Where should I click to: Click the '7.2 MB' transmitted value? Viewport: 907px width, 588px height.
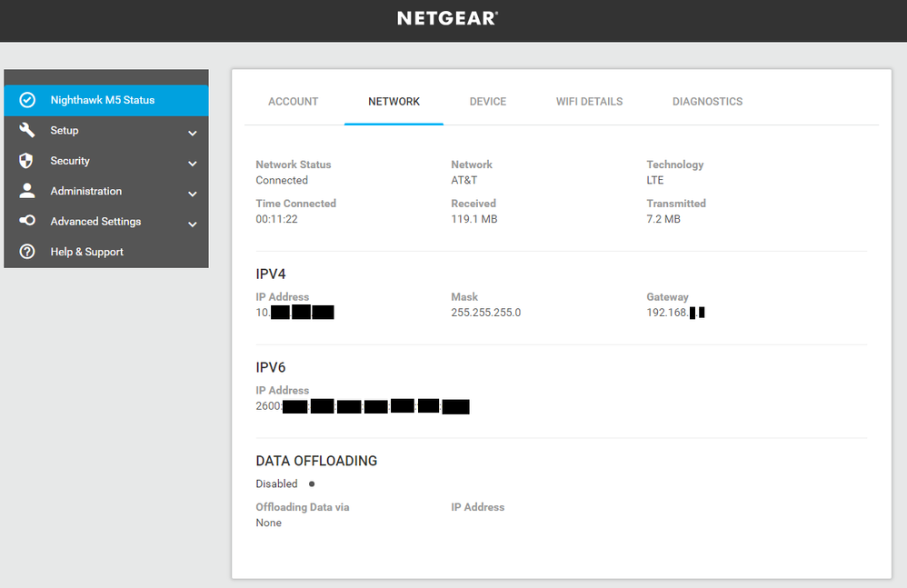point(663,219)
